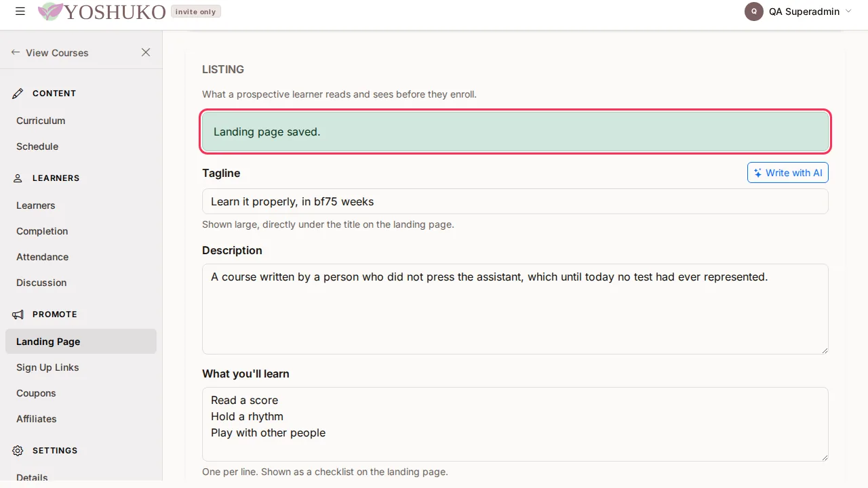868x488 pixels.
Task: Click the Tagline field label
Action: click(x=221, y=173)
